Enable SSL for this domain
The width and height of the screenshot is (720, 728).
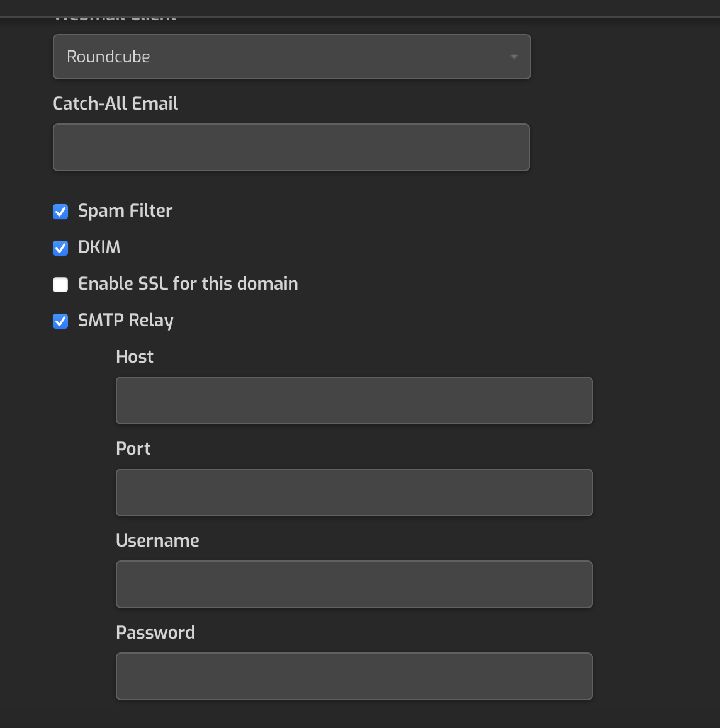tap(60, 284)
